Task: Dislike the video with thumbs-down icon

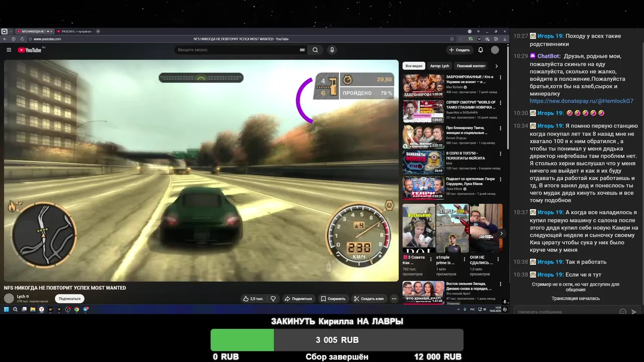Action: (x=273, y=299)
